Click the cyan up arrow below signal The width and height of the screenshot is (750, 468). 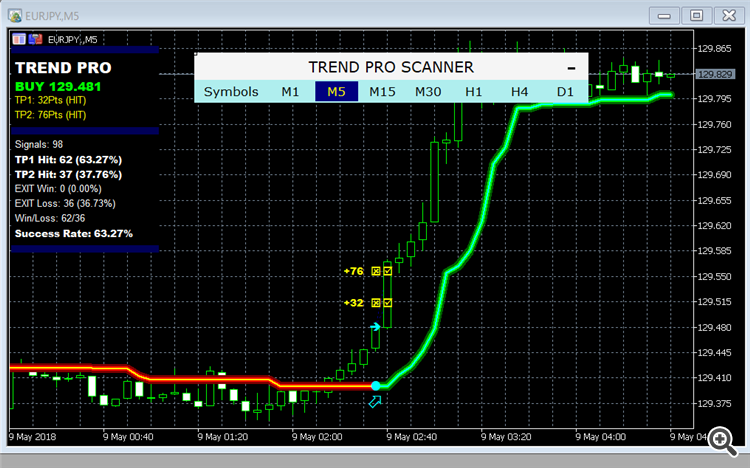pos(375,401)
